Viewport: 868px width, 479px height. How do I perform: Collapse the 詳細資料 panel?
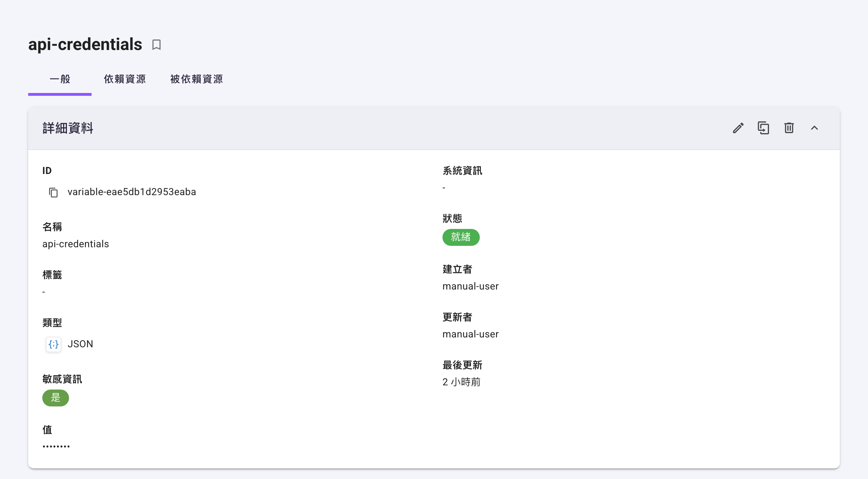[814, 128]
